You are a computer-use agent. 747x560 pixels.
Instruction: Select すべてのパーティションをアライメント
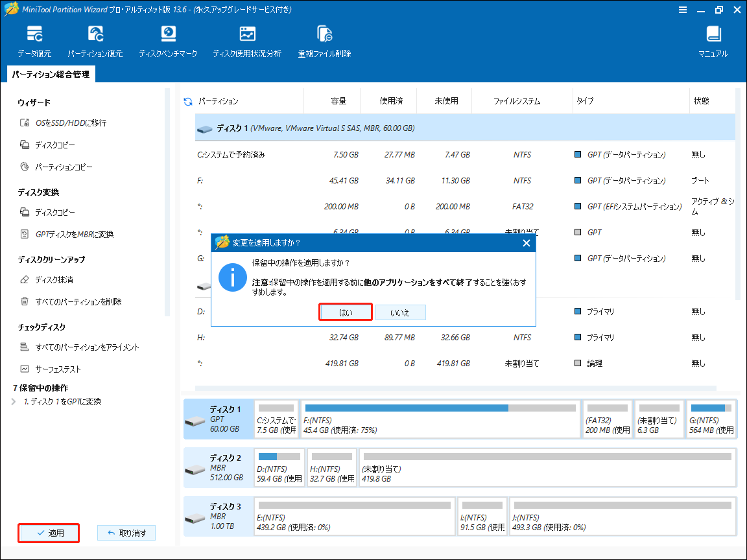(x=80, y=347)
